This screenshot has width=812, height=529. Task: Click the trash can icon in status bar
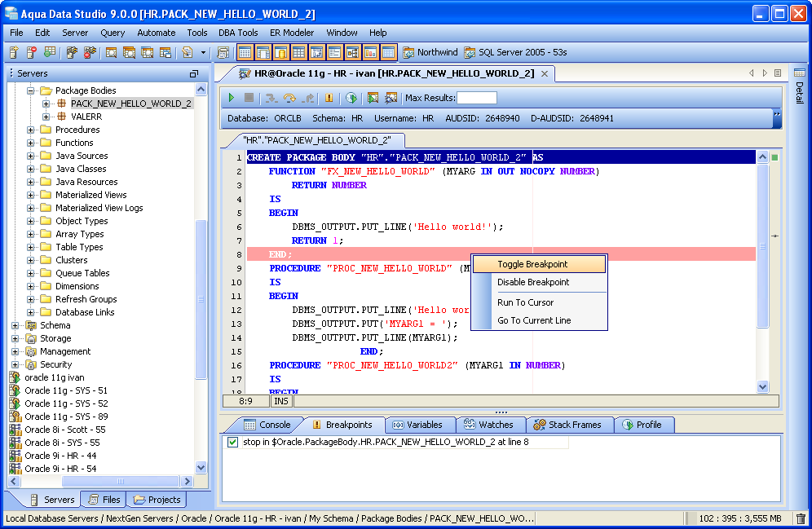[801, 518]
